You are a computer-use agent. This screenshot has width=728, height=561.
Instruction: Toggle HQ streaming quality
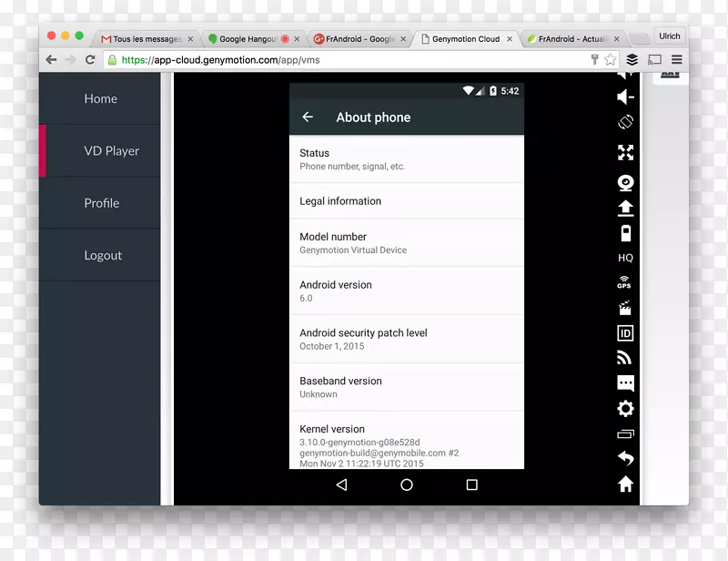(625, 258)
